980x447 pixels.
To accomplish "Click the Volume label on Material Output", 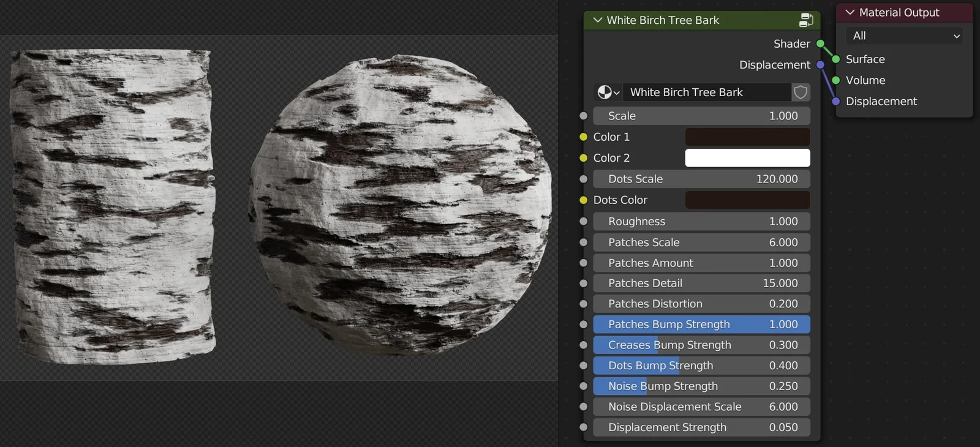I will (865, 80).
